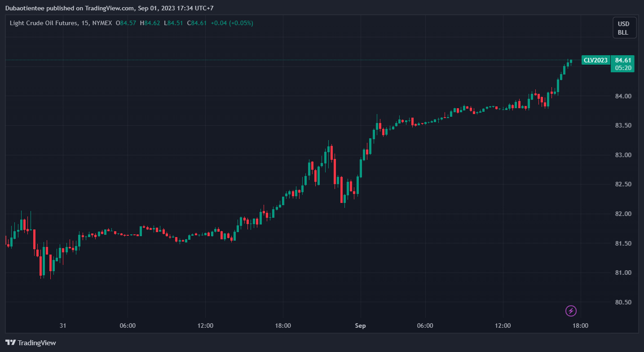Select the H84.62 high value in legend
644x352 pixels.
tap(150, 23)
